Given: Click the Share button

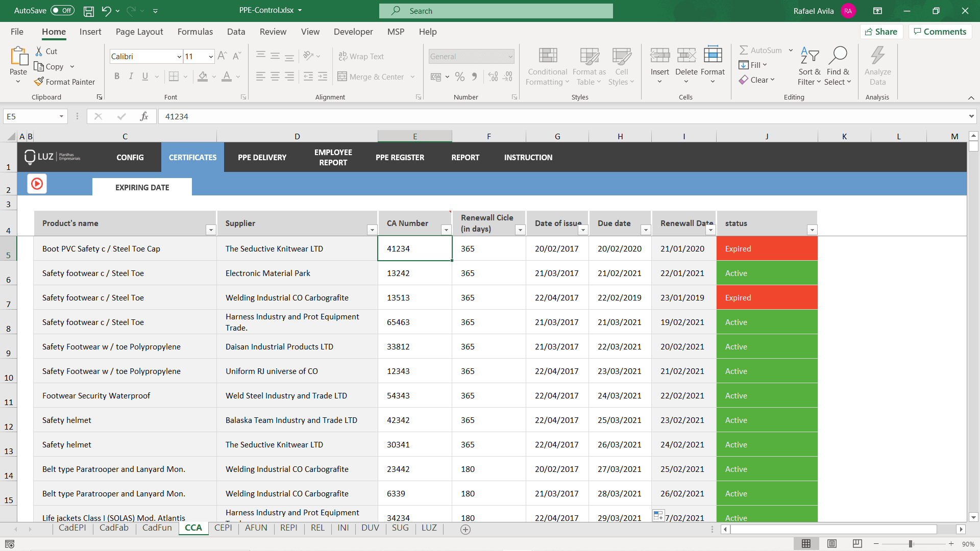Looking at the screenshot, I should 881,31.
